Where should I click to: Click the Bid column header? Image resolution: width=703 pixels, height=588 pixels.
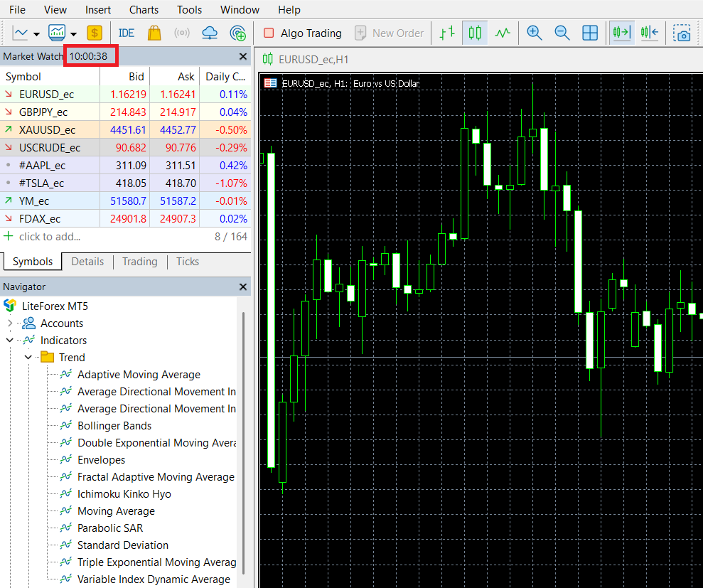click(x=124, y=77)
